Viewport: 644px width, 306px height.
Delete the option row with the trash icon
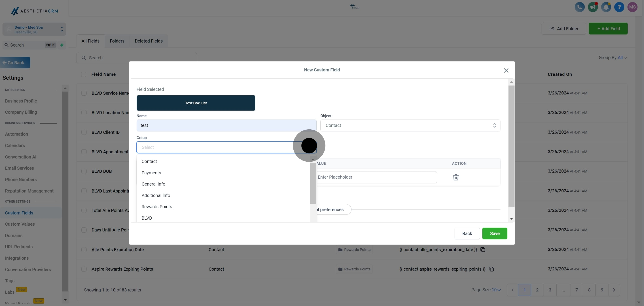[x=455, y=177]
